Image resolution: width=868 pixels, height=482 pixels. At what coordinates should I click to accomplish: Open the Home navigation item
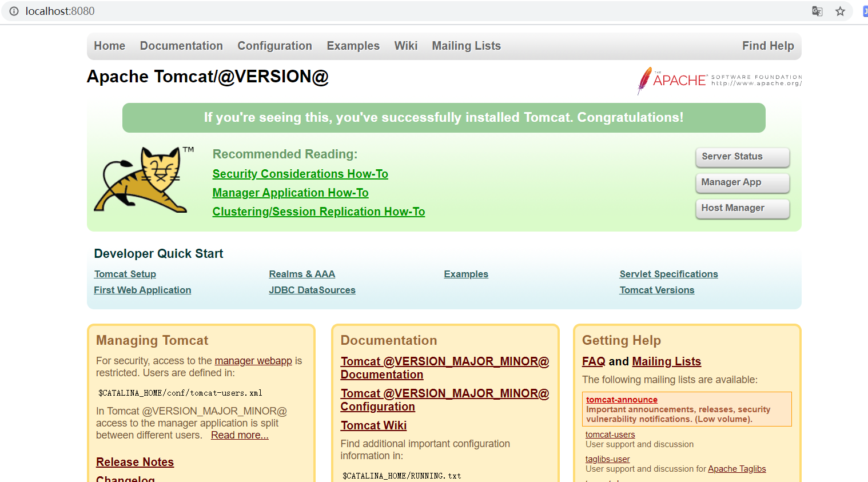(x=110, y=46)
